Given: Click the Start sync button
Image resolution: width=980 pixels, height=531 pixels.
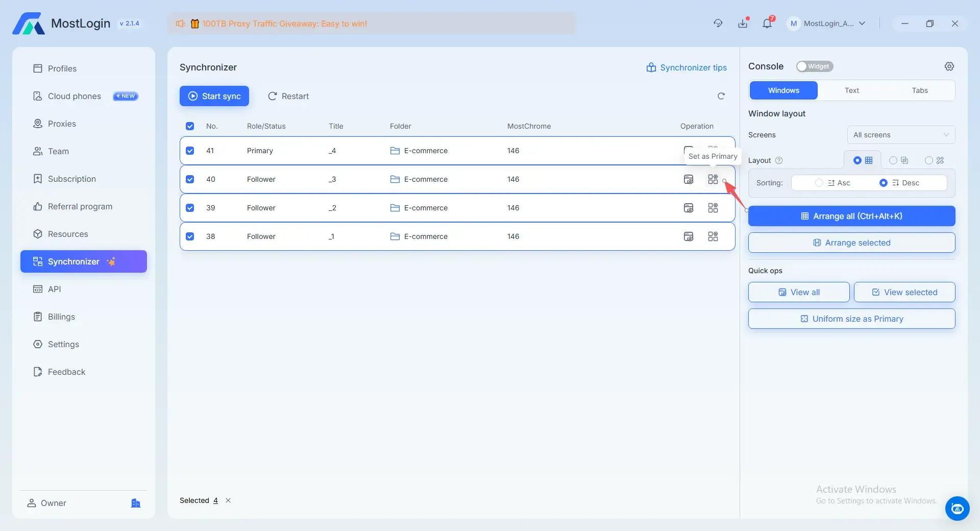Looking at the screenshot, I should (214, 96).
